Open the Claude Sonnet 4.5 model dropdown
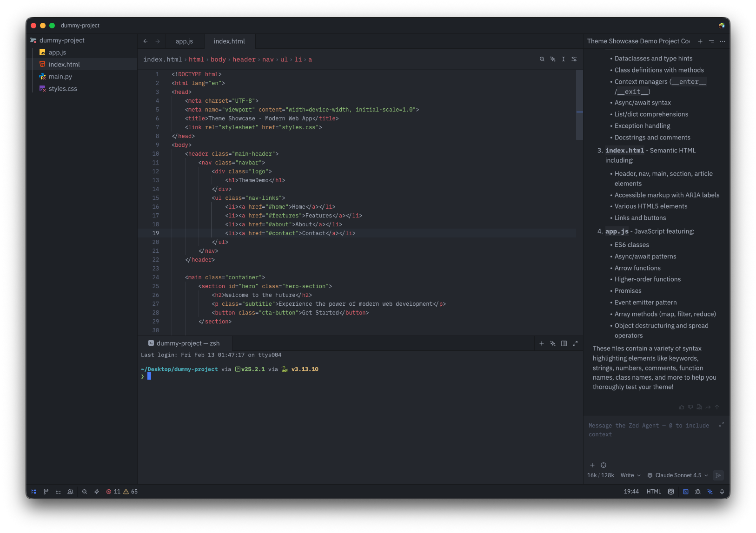The width and height of the screenshot is (756, 533). click(678, 475)
